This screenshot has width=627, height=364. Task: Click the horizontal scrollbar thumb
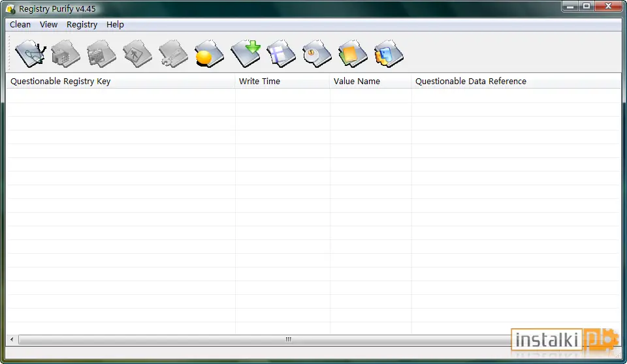(288, 340)
